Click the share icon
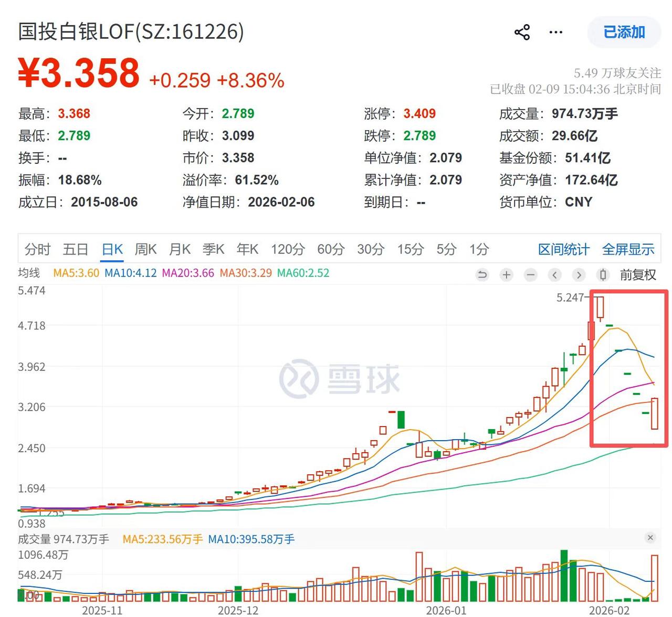 [522, 33]
